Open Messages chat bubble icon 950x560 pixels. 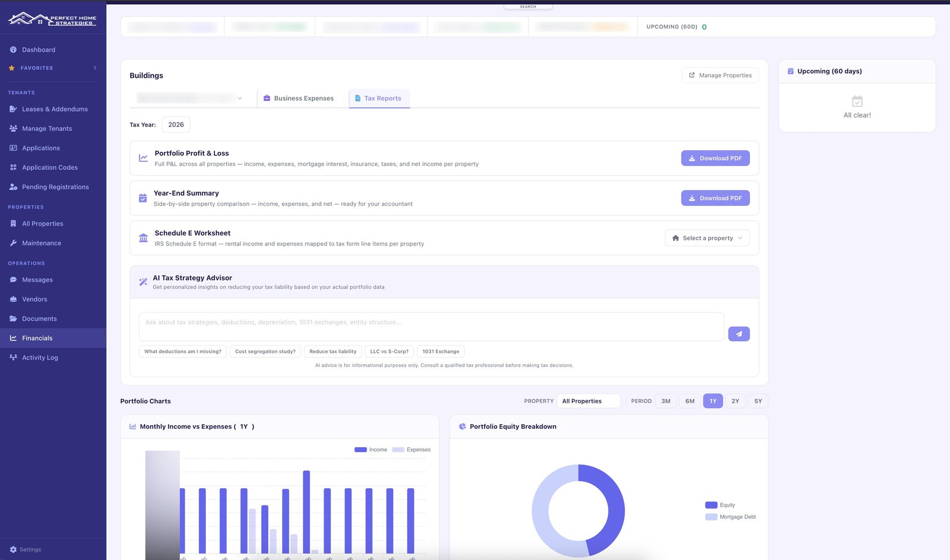tap(13, 280)
